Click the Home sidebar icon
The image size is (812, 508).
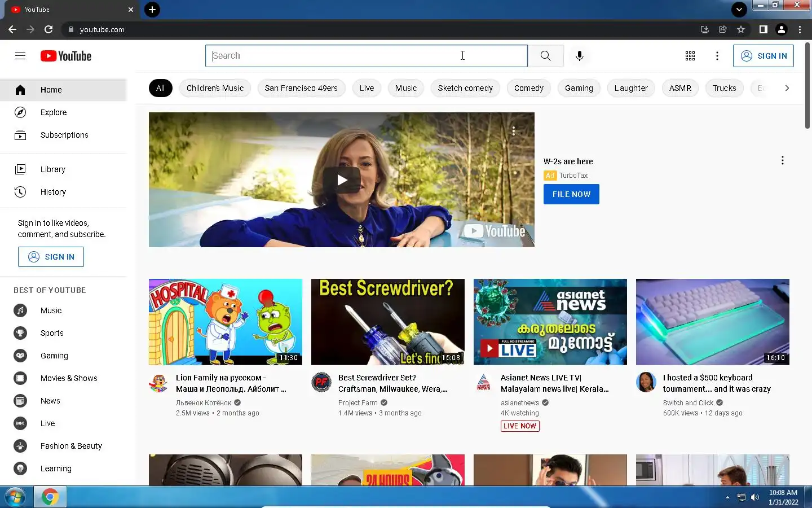[20, 90]
